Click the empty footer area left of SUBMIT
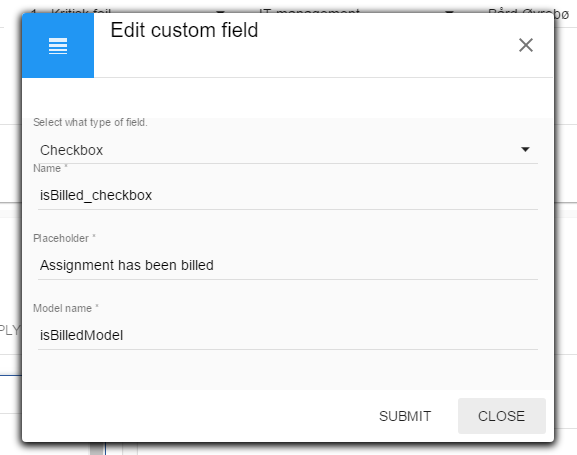Screen dimensions: 577x455 tap(195, 416)
